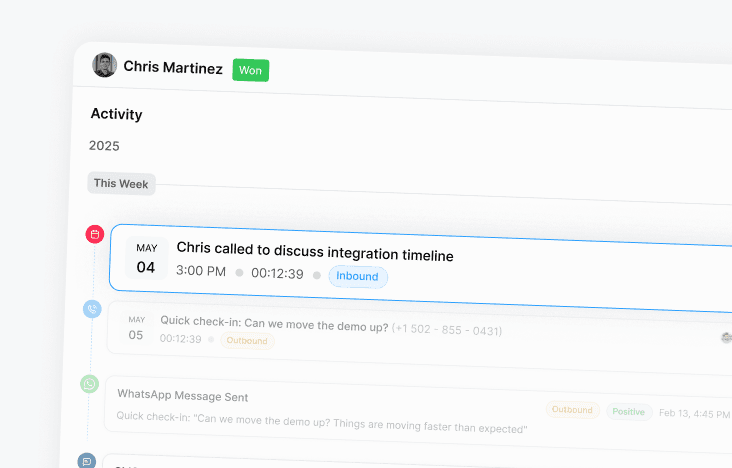The width and height of the screenshot is (732, 468).
Task: Click the Activity section heading
Action: (x=116, y=114)
